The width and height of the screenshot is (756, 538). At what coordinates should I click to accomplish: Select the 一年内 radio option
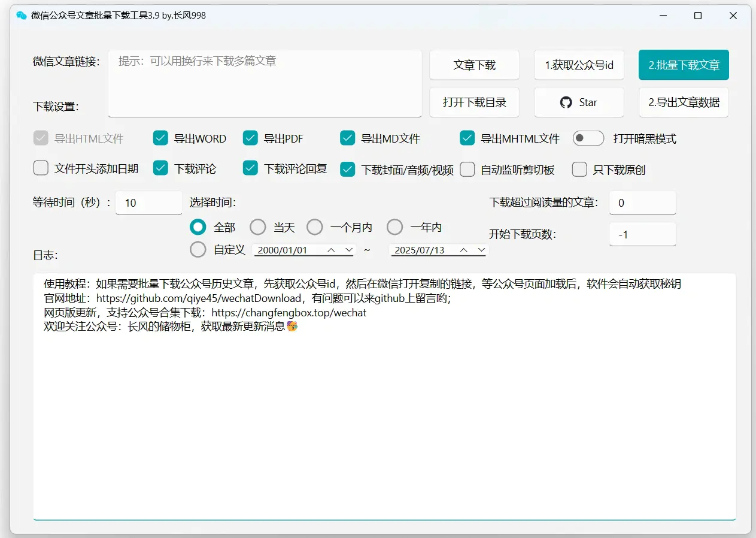[x=394, y=226]
